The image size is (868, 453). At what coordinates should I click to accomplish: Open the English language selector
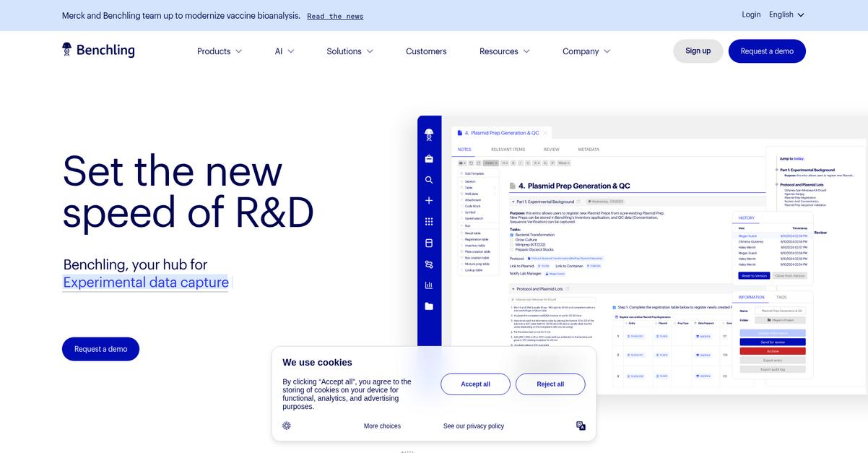coord(786,14)
